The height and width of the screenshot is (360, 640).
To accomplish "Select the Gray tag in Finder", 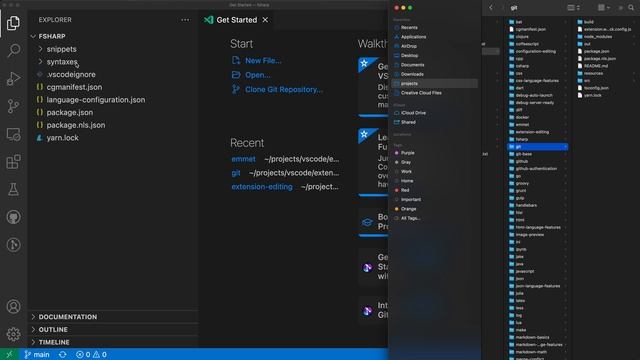I will [x=406, y=162].
